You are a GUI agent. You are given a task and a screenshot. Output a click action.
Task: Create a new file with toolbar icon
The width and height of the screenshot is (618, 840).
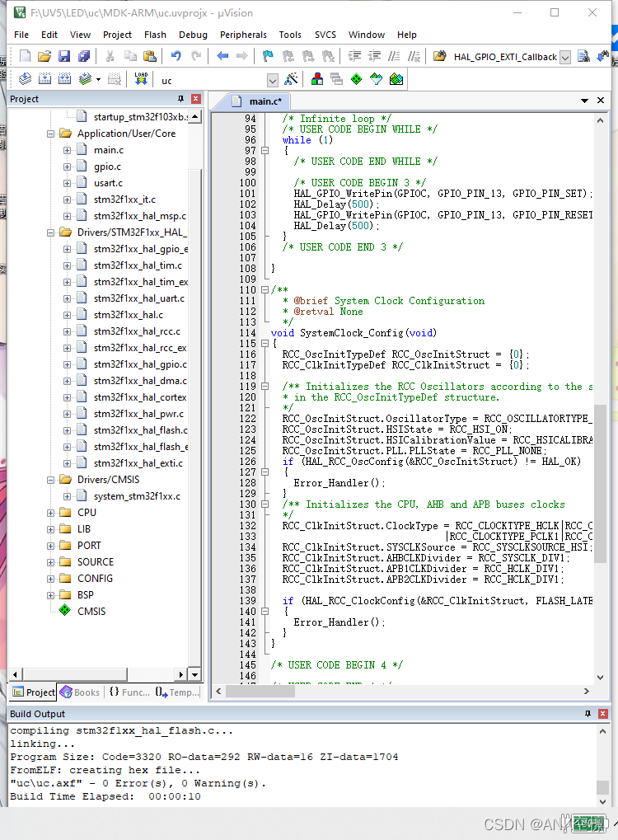[25, 56]
